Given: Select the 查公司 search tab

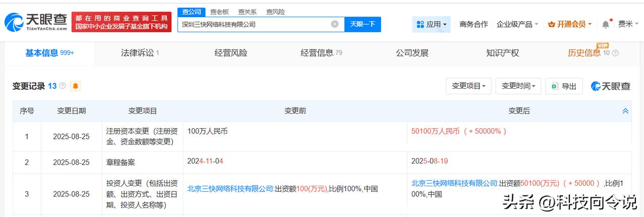Looking at the screenshot, I should [191, 12].
